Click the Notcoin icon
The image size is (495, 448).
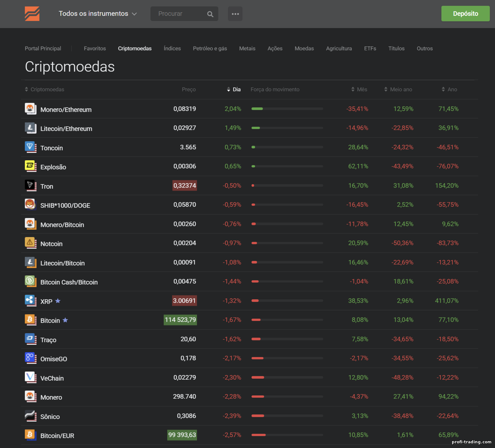[31, 243]
